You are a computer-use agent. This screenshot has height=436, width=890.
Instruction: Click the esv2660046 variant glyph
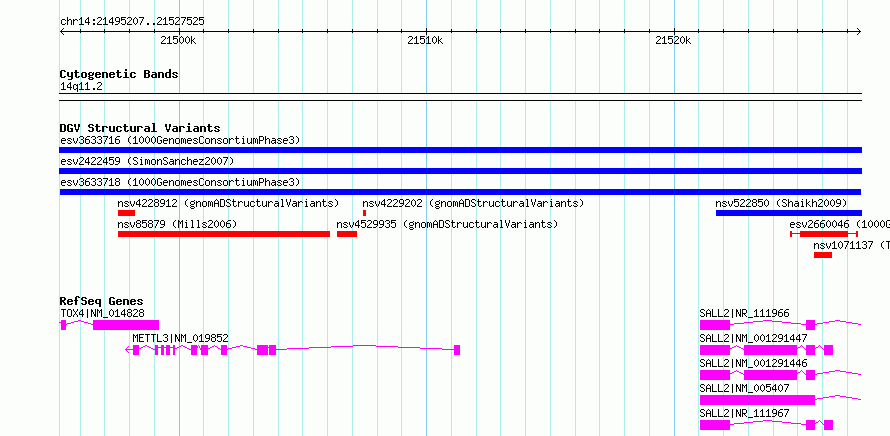(824, 234)
